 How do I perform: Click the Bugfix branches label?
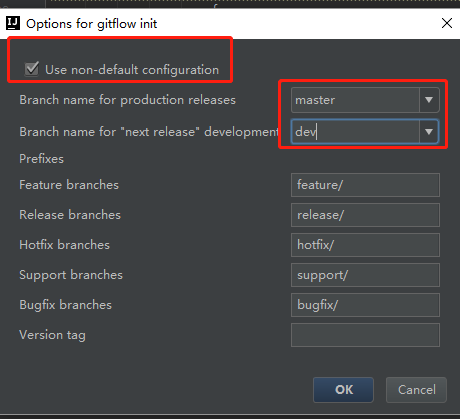coord(66,305)
